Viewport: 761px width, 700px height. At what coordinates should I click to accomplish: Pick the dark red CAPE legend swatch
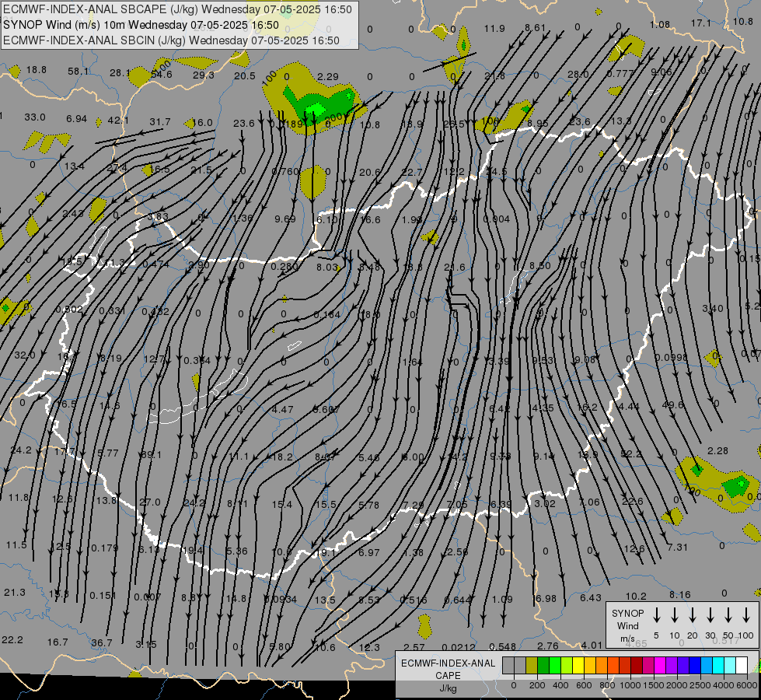point(637,665)
